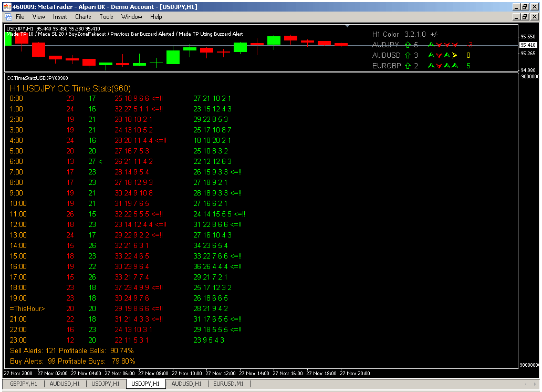Open the File menu
The width and height of the screenshot is (542, 392).
click(x=20, y=17)
